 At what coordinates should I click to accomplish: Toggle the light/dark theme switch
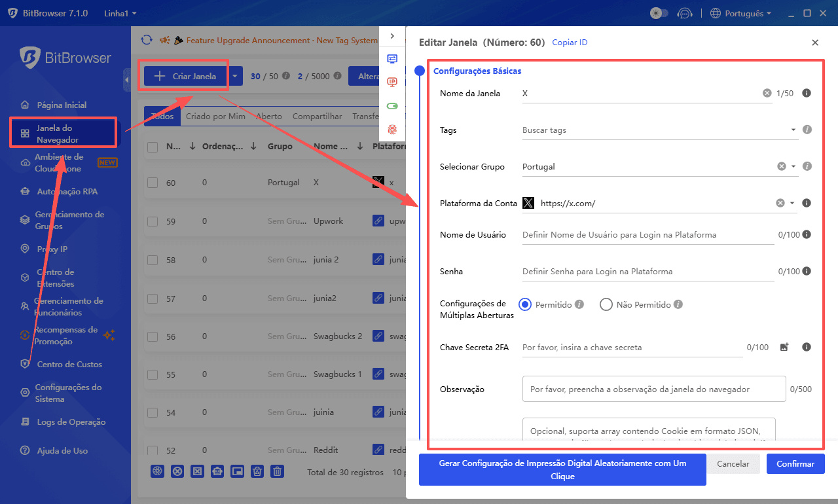[x=659, y=13]
